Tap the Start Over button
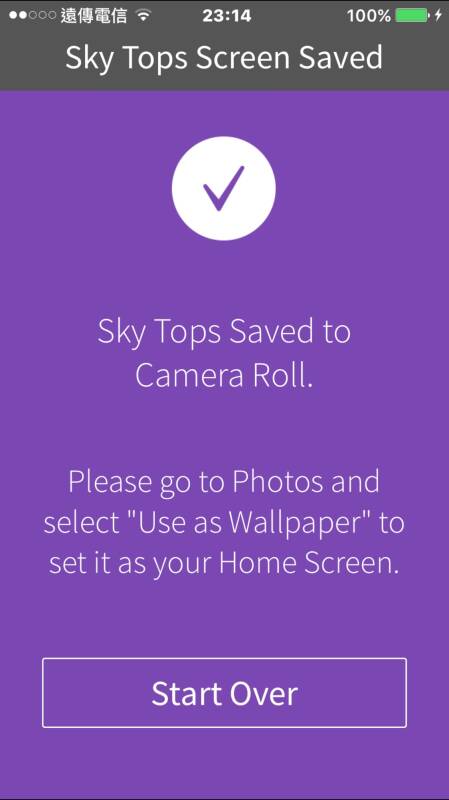Image resolution: width=449 pixels, height=800 pixels. [224, 692]
